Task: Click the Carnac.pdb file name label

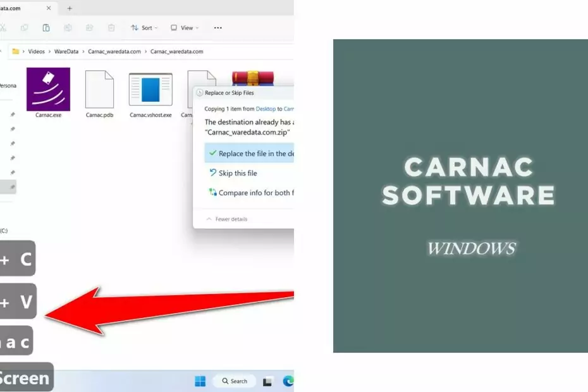Action: (99, 115)
